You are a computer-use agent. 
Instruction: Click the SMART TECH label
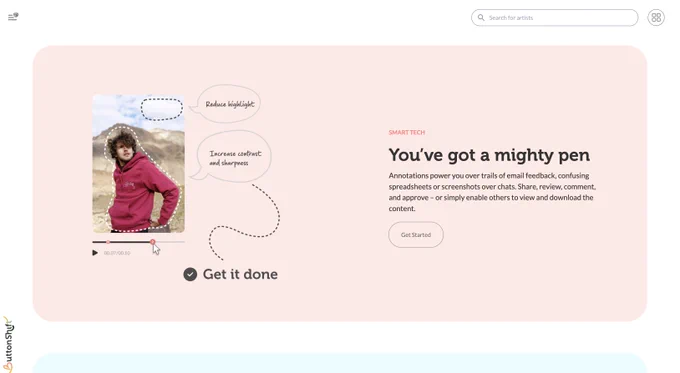pyautogui.click(x=407, y=132)
